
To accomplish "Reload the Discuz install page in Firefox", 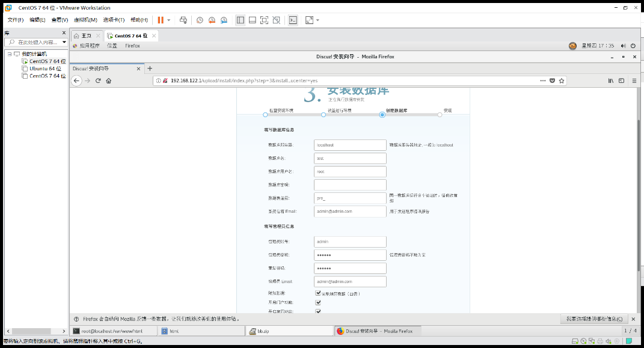I will click(x=98, y=80).
